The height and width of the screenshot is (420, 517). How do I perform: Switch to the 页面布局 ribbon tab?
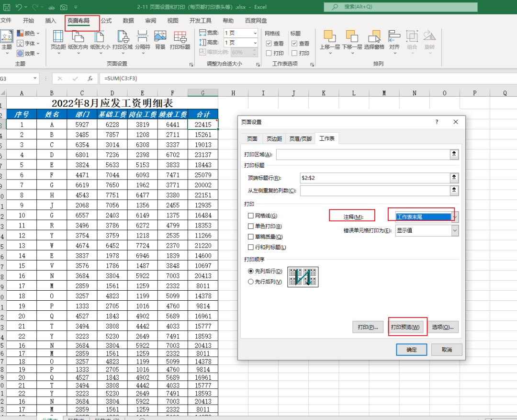tap(79, 21)
